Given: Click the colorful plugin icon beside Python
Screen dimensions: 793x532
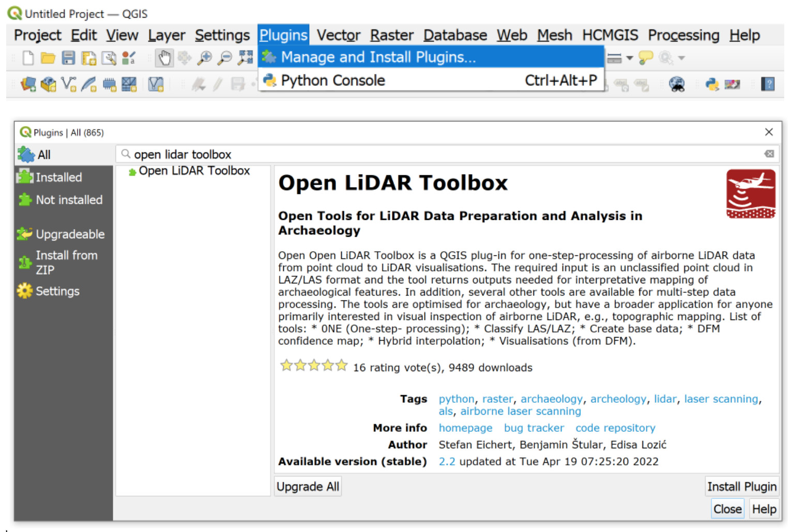Looking at the screenshot, I should click(732, 84).
